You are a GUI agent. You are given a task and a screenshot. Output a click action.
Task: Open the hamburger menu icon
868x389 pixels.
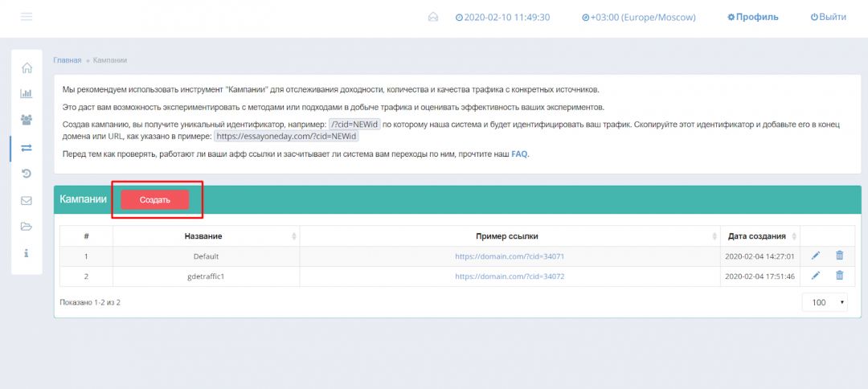[x=26, y=17]
